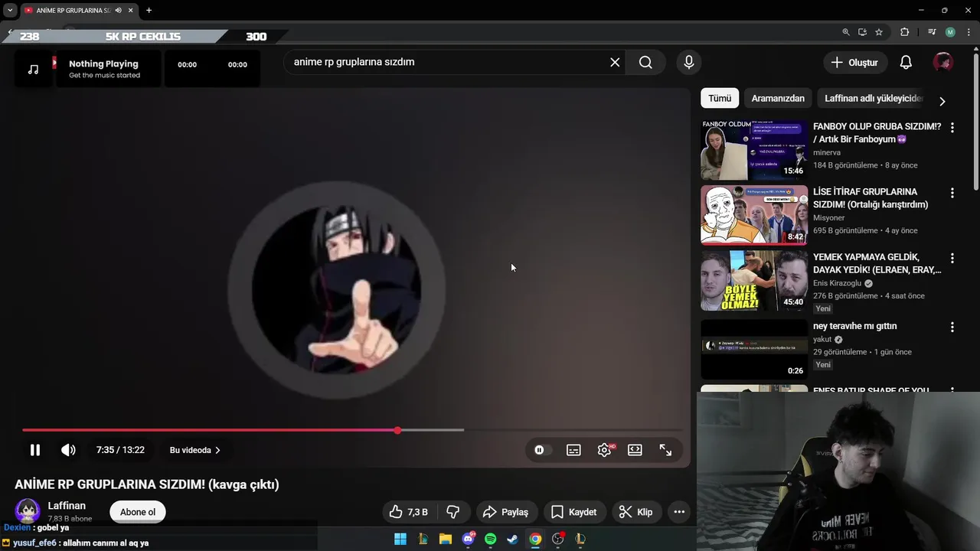
Task: Open Discord from the taskbar
Action: click(x=468, y=540)
